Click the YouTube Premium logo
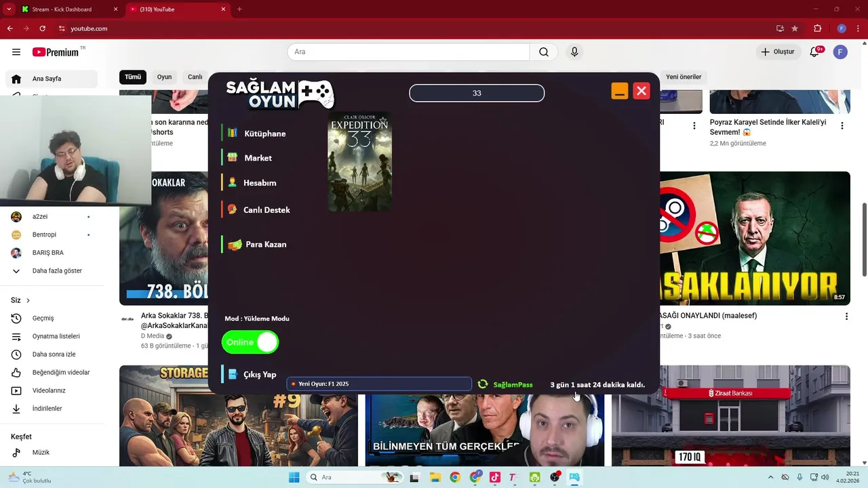 [x=56, y=52]
